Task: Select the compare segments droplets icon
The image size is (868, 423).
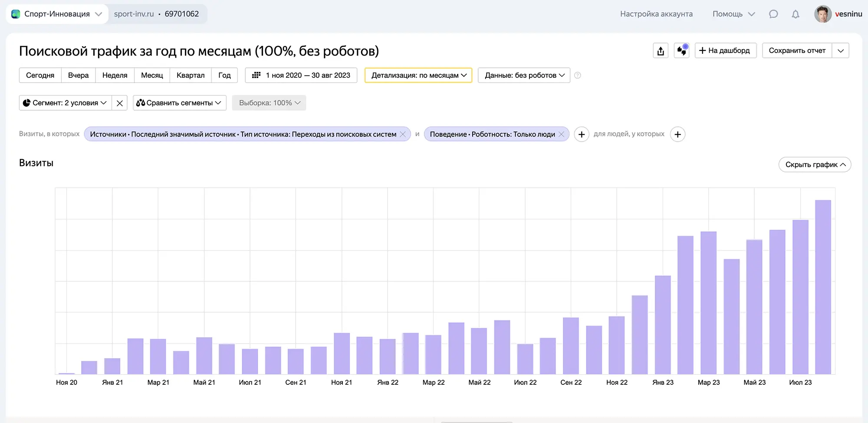Action: pyautogui.click(x=141, y=102)
